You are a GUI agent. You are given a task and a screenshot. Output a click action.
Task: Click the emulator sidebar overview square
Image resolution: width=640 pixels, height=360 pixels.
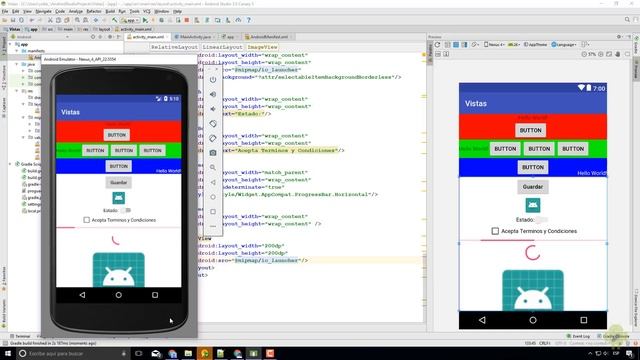click(213, 211)
